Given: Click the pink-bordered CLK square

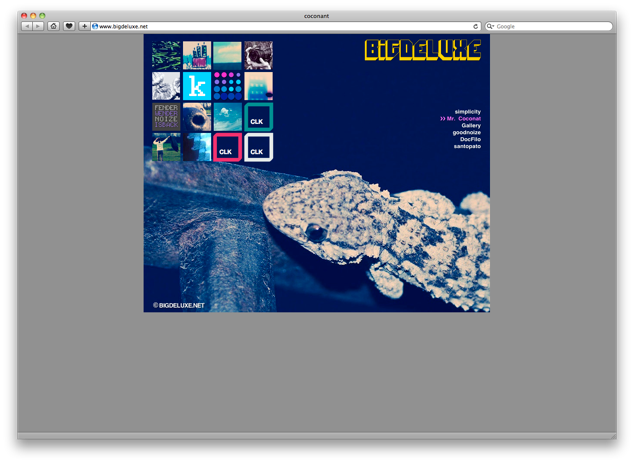Looking at the screenshot, I should click(x=227, y=148).
